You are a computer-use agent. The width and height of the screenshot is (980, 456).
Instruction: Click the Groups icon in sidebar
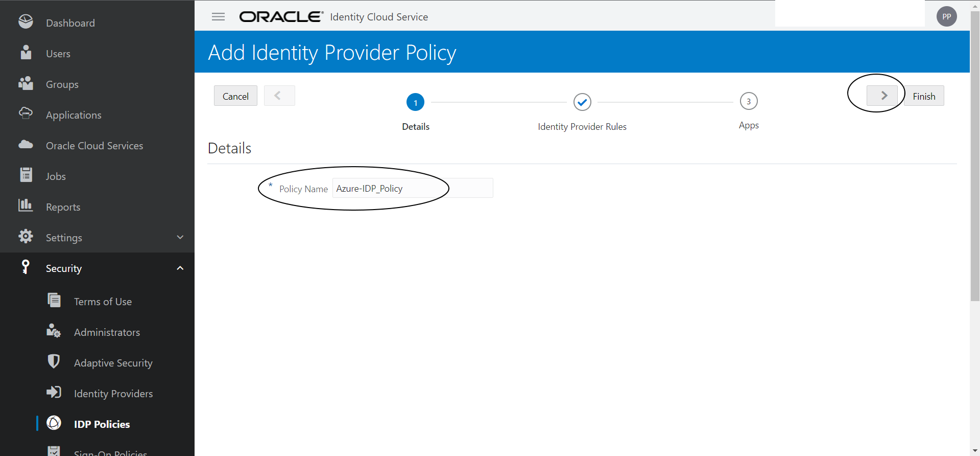[x=26, y=83]
